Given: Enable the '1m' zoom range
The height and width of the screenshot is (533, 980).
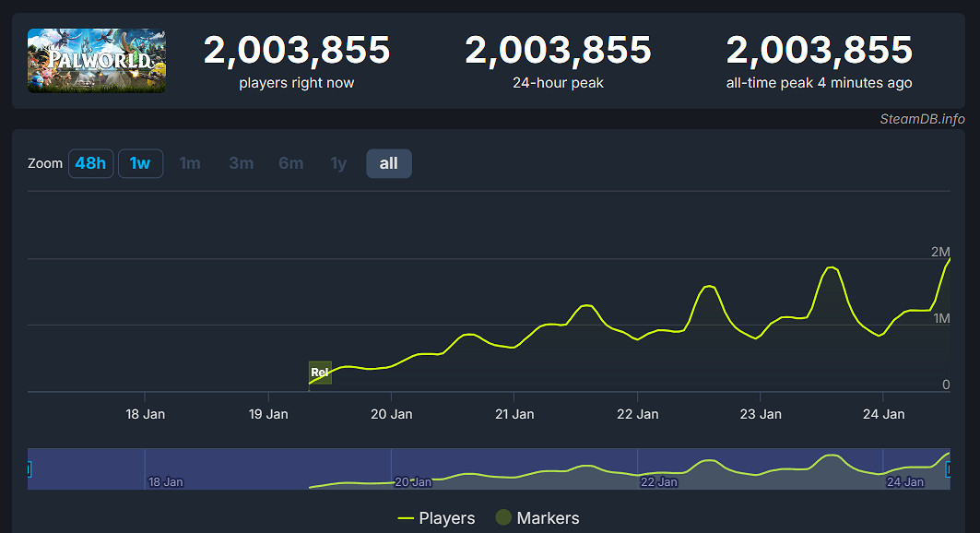Looking at the screenshot, I should pos(190,163).
